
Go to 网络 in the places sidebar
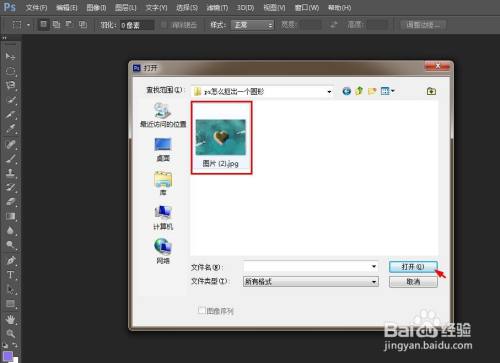click(163, 251)
